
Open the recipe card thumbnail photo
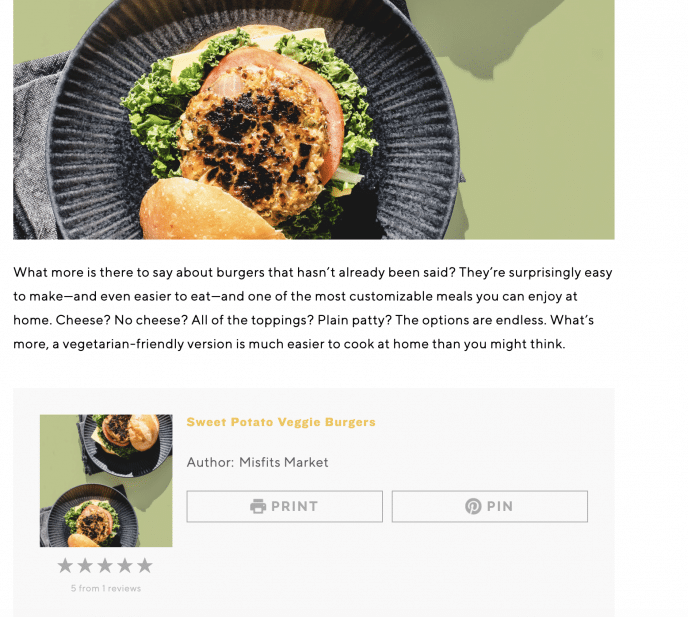(x=106, y=481)
